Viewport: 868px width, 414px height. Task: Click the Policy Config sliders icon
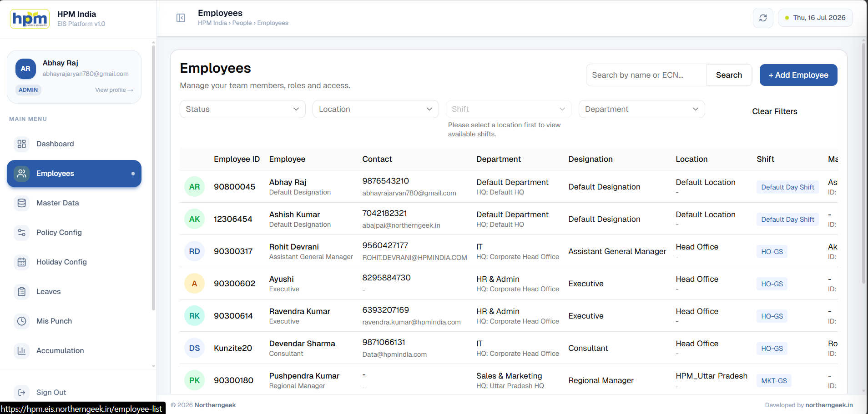tap(22, 233)
